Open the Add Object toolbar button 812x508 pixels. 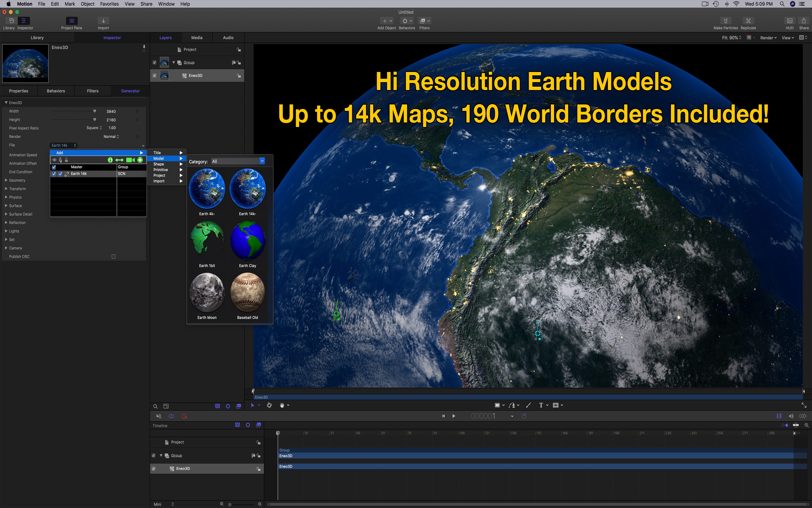point(387,21)
